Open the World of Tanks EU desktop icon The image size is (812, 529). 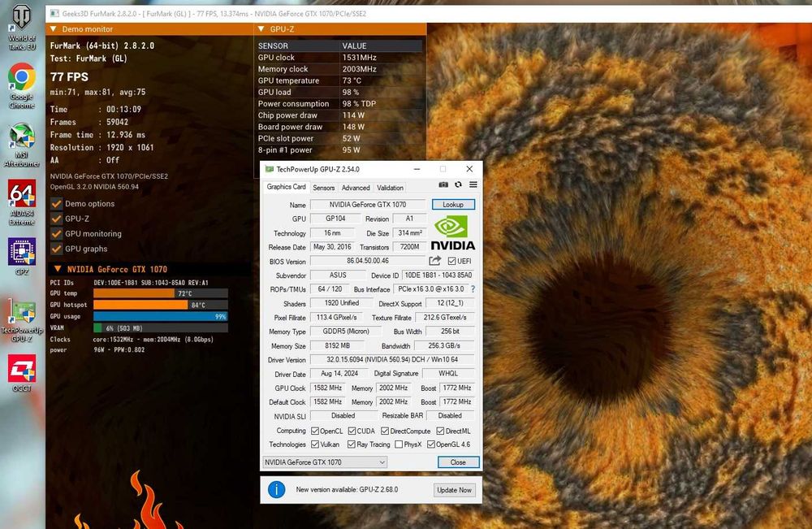pyautogui.click(x=22, y=27)
